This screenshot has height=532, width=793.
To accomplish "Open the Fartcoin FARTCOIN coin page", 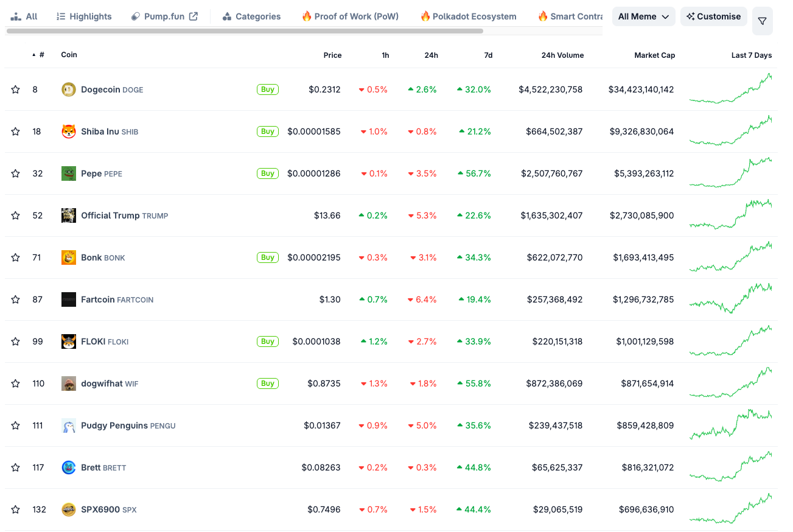I will coord(117,299).
